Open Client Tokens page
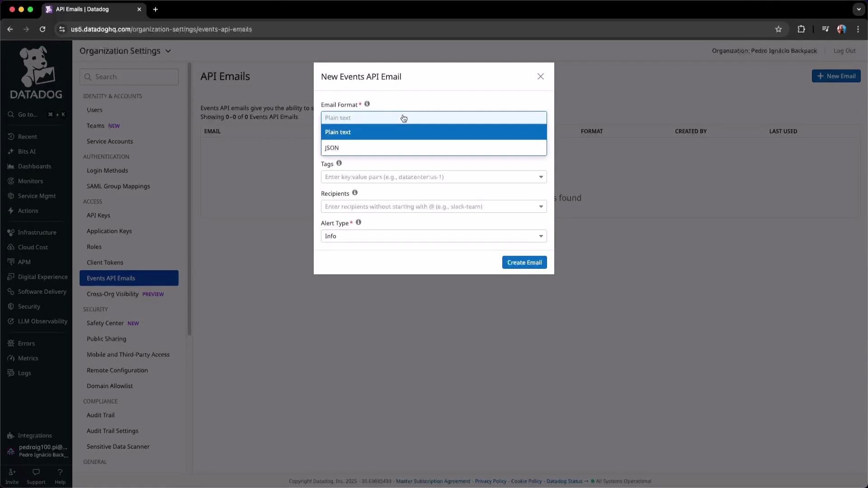This screenshot has height=488, width=868. tap(105, 263)
